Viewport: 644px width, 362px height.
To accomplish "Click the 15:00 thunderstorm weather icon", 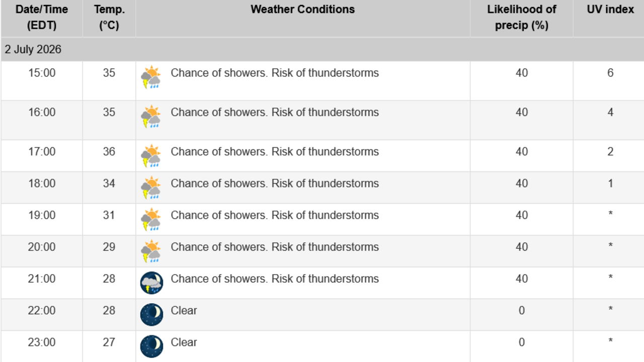I will (151, 77).
